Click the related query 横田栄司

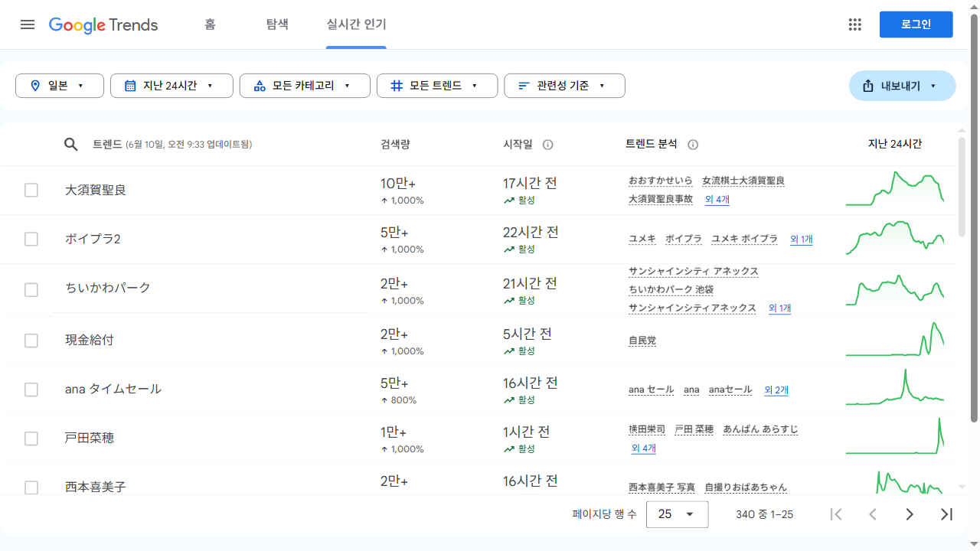[647, 429]
